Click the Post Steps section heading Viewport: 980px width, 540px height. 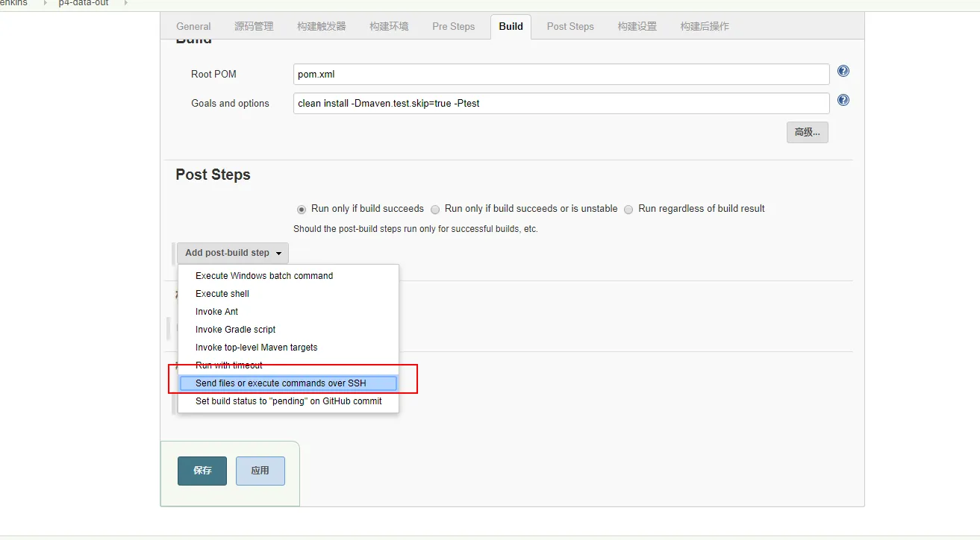pos(213,175)
